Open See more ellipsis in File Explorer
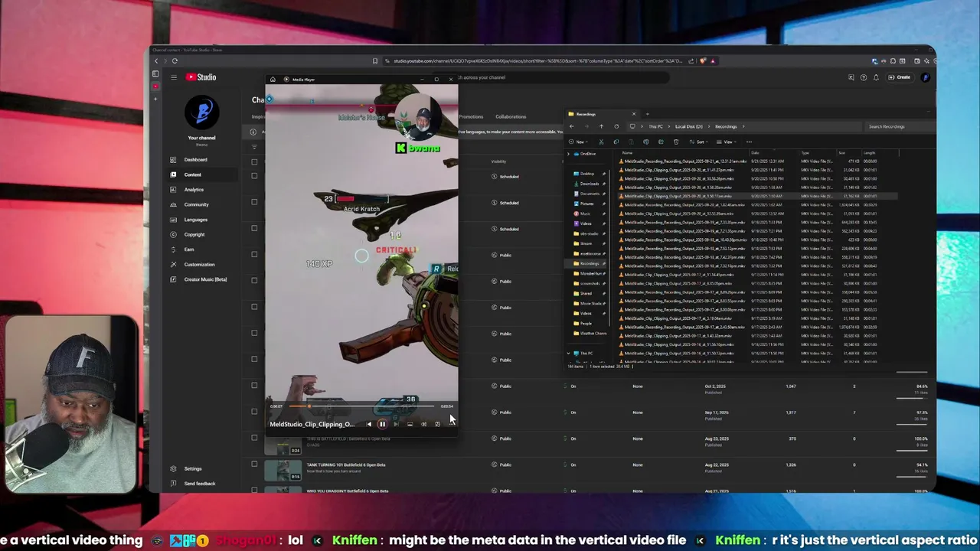Image resolution: width=980 pixels, height=551 pixels. click(x=749, y=142)
